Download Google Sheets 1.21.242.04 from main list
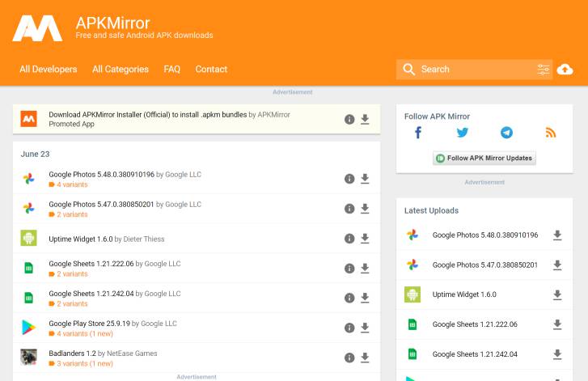The width and height of the screenshot is (588, 381). point(365,298)
